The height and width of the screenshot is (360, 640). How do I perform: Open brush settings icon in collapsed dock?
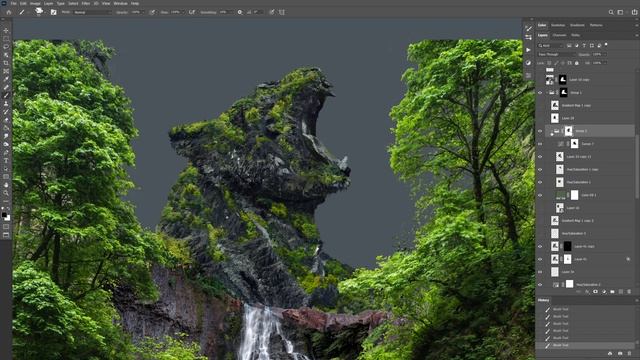[x=529, y=29]
